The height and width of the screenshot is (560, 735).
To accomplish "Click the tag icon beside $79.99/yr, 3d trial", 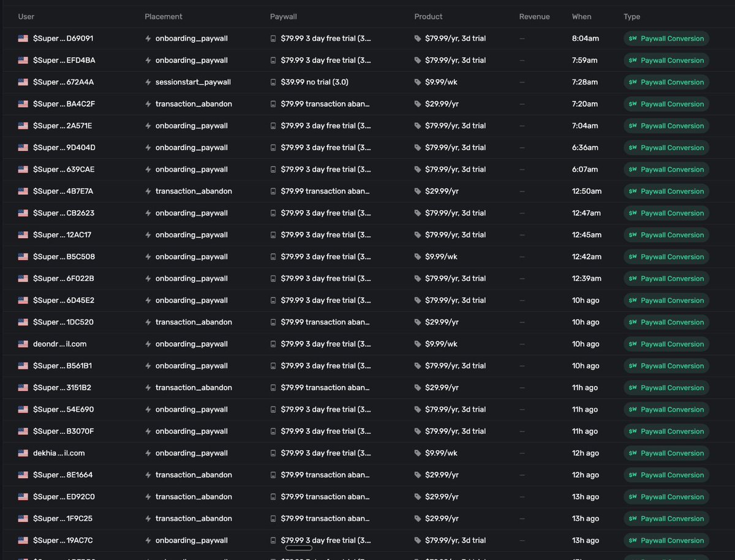I will [419, 38].
